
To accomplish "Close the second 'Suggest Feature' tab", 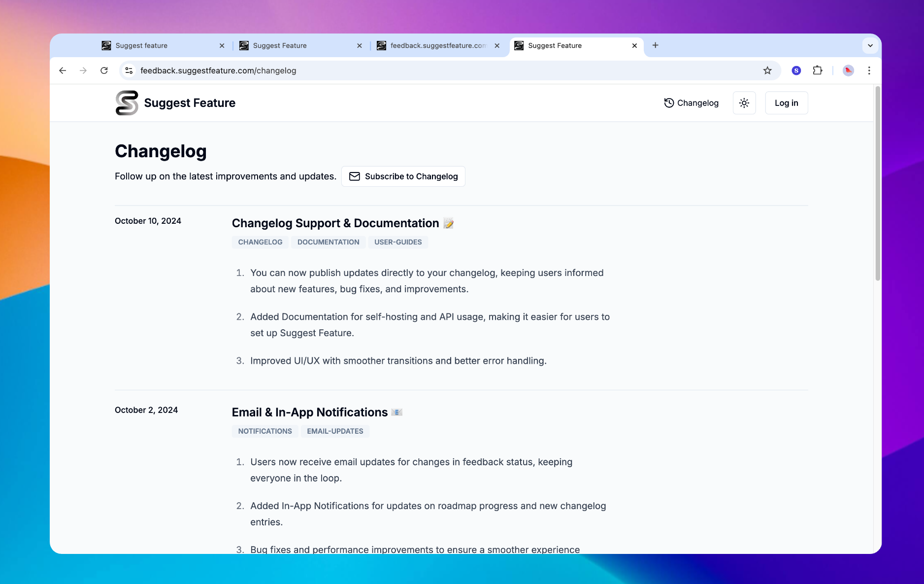I will point(360,46).
